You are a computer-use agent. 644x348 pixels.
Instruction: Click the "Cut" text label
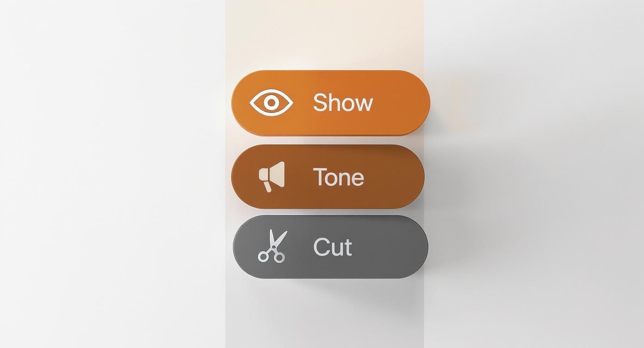333,247
